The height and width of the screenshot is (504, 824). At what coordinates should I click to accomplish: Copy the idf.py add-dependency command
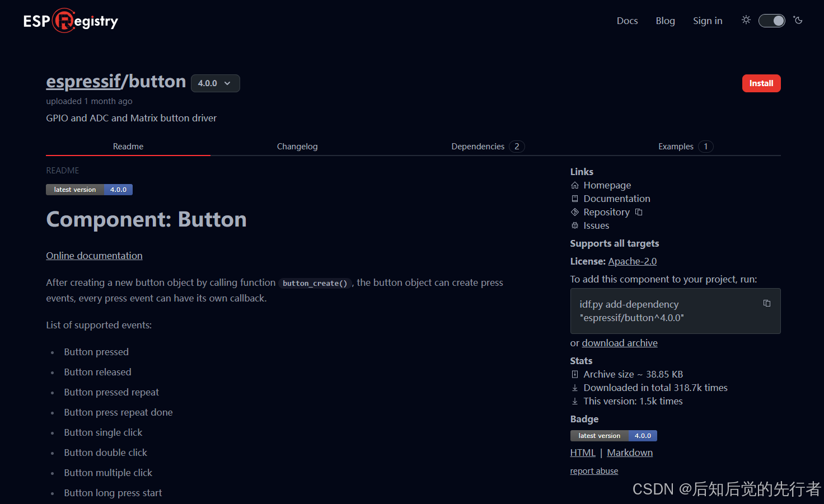(x=767, y=303)
